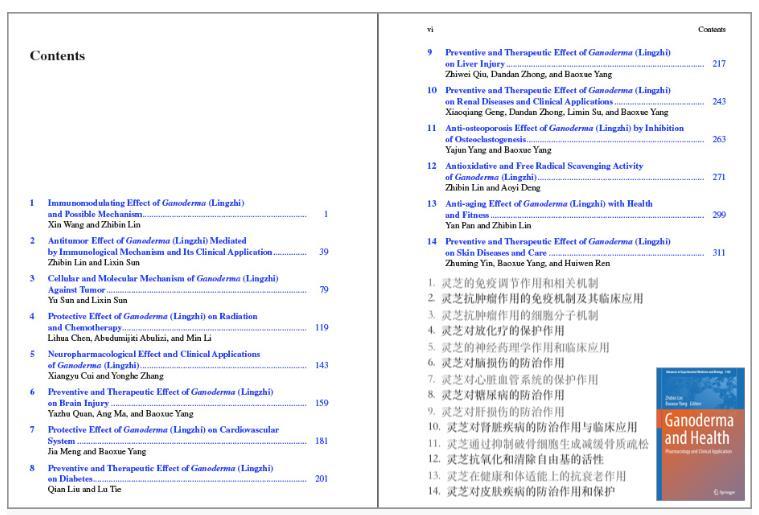Open chapter 9 title about Liver Injury
Image resolution: width=759 pixels, height=515 pixels.
click(558, 58)
